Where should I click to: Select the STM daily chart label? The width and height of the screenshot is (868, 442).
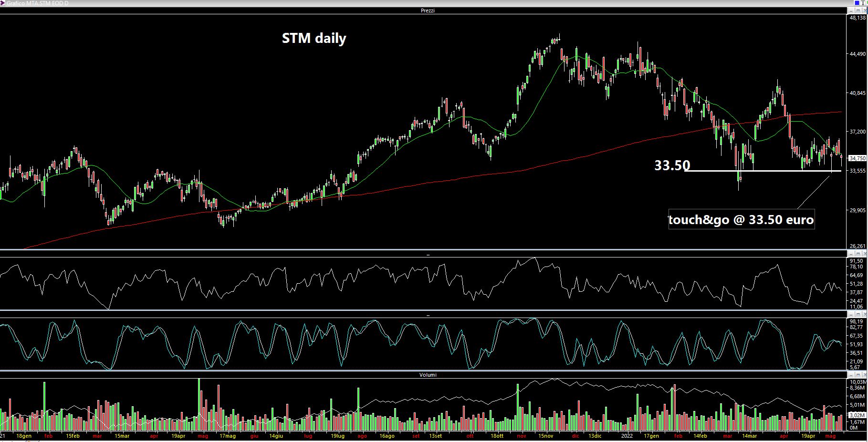tap(314, 38)
